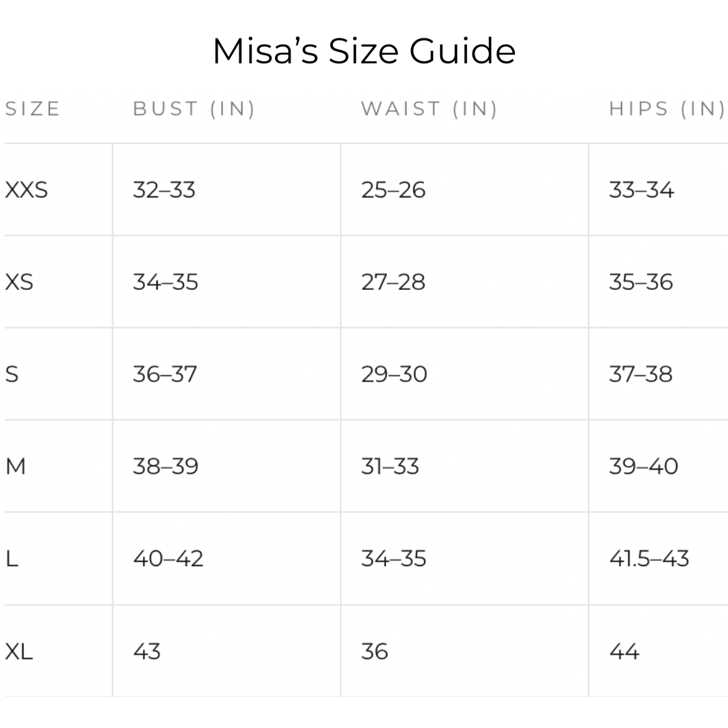Select the 27–28 waist cell
Screen dimensions: 728x728
393,282
